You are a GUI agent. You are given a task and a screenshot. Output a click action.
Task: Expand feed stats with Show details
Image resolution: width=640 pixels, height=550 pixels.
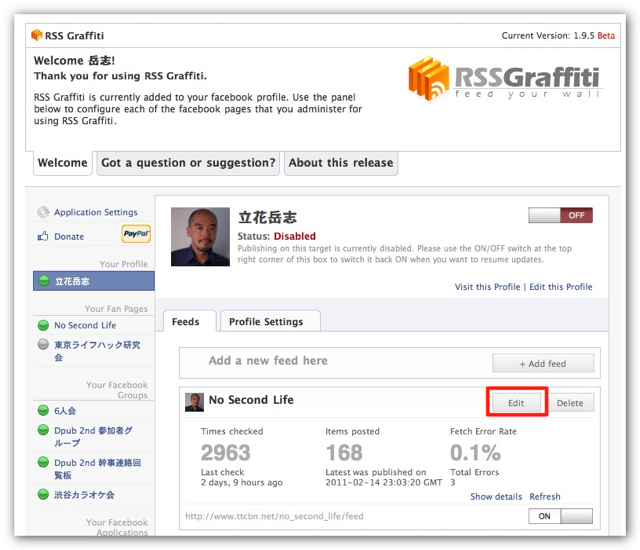coord(496,497)
